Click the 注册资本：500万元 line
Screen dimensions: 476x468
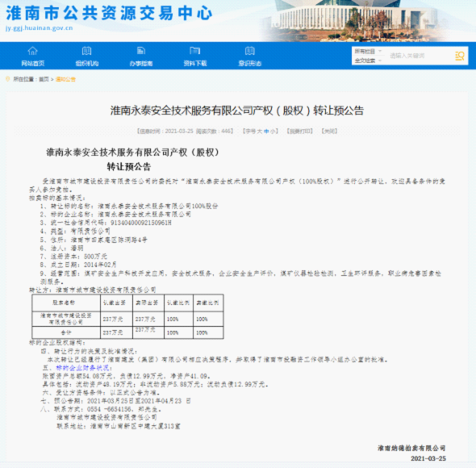73,257
